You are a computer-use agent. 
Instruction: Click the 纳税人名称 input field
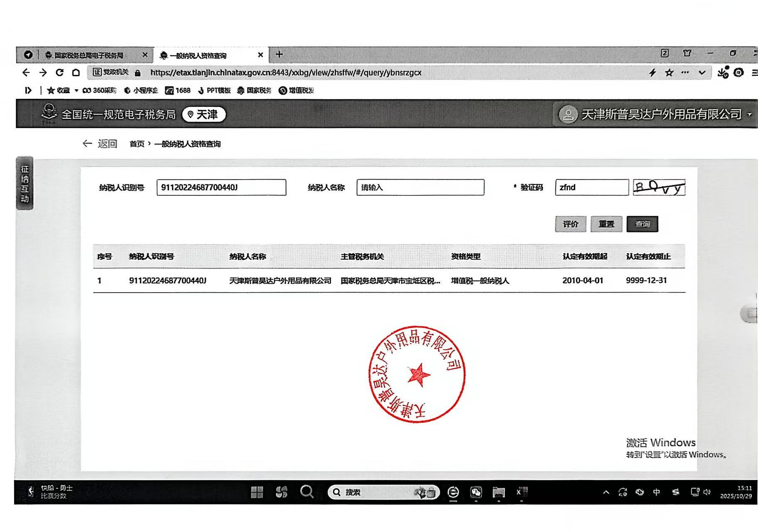pos(420,187)
